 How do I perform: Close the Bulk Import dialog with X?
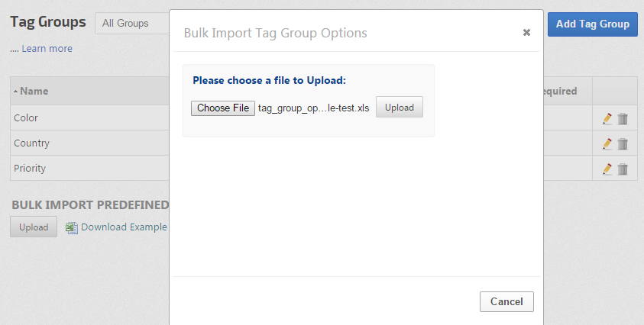(526, 33)
